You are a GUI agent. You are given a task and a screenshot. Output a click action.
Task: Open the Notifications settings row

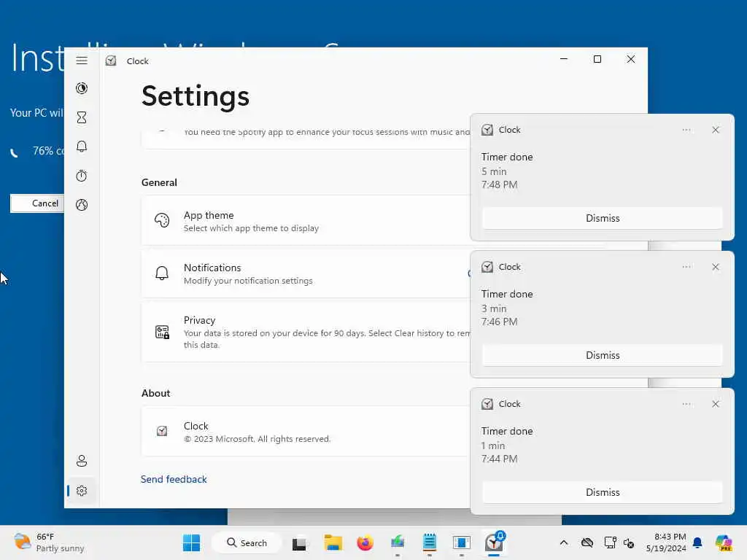(x=306, y=273)
